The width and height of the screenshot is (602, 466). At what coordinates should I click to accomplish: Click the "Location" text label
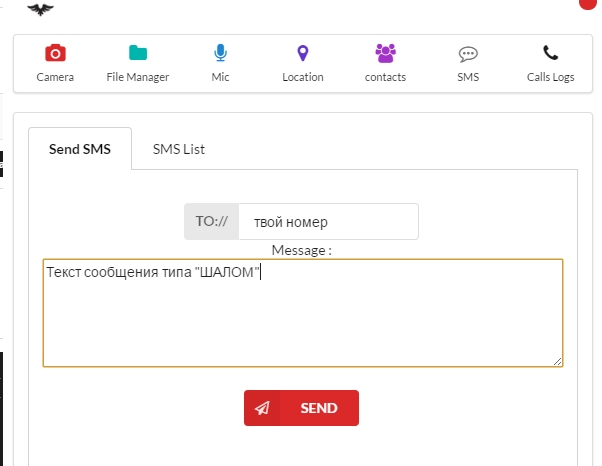[302, 77]
